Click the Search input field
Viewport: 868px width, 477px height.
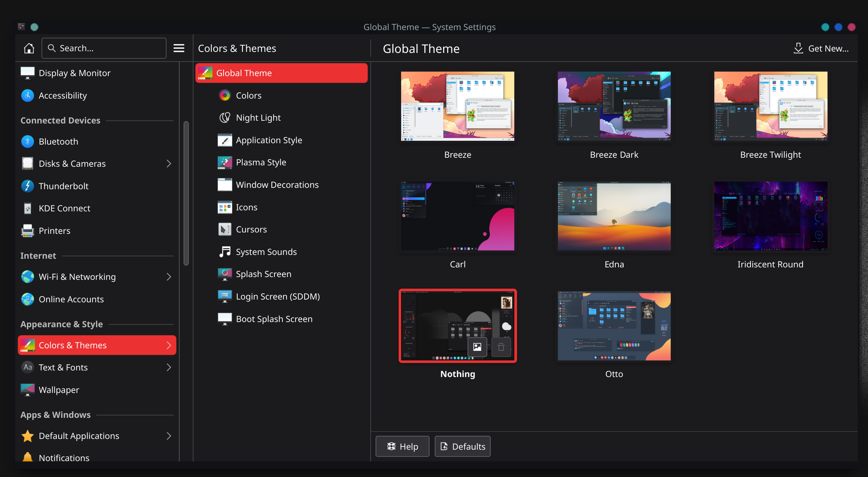pos(104,48)
